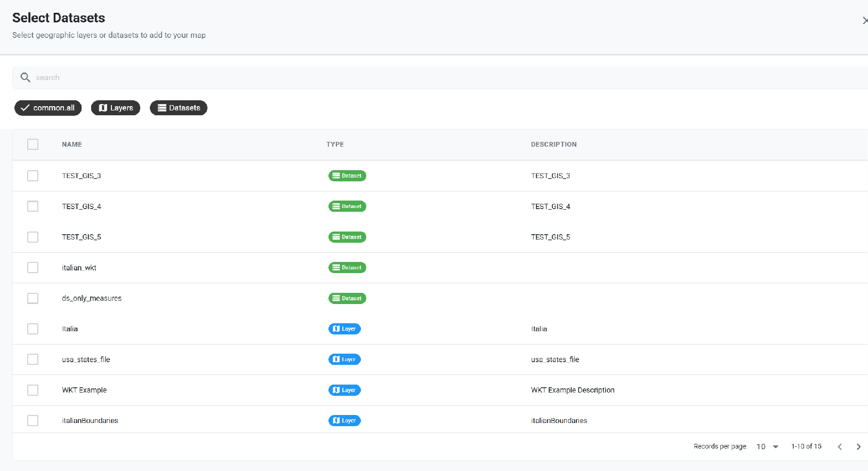Image resolution: width=868 pixels, height=471 pixels.
Task: Click the TEST_GIS_3 description cell
Action: point(551,175)
